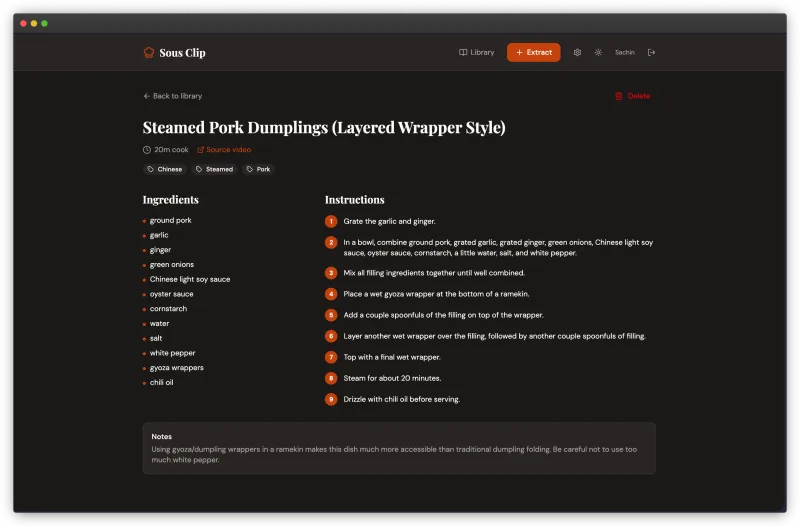Click 'Mix all filling ingredients' instruction

pos(434,273)
